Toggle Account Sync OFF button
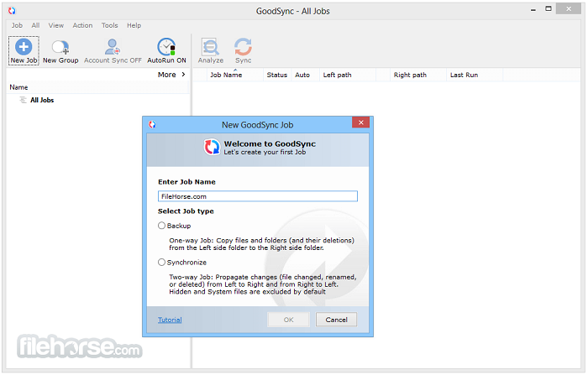588x375 pixels. [113, 51]
